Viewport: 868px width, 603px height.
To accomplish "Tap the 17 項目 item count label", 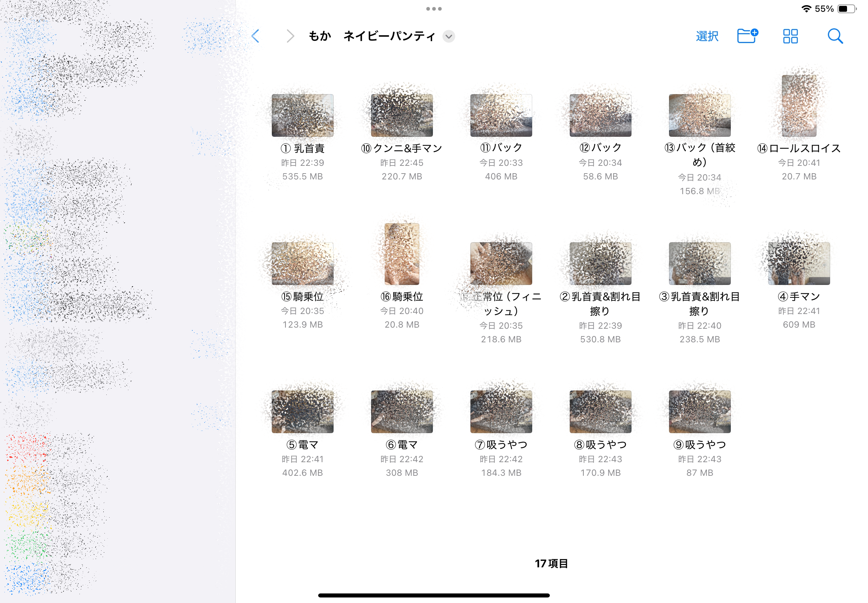I will pyautogui.click(x=551, y=564).
